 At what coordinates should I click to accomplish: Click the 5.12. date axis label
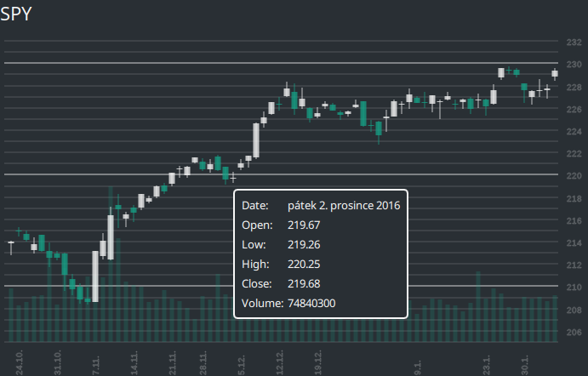point(242,366)
